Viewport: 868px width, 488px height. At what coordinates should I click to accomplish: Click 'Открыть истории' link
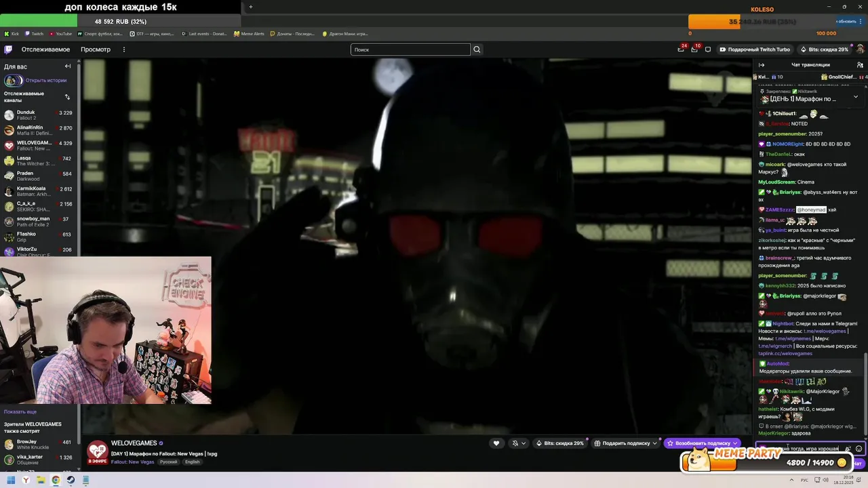[x=46, y=80]
